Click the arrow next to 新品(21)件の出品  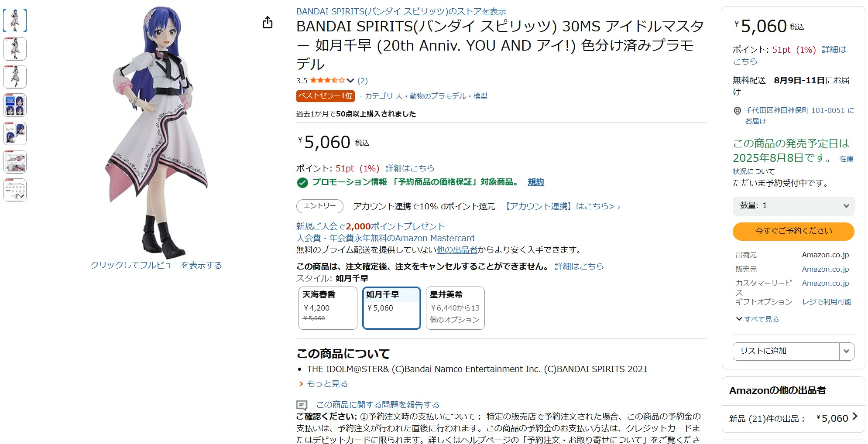(854, 418)
